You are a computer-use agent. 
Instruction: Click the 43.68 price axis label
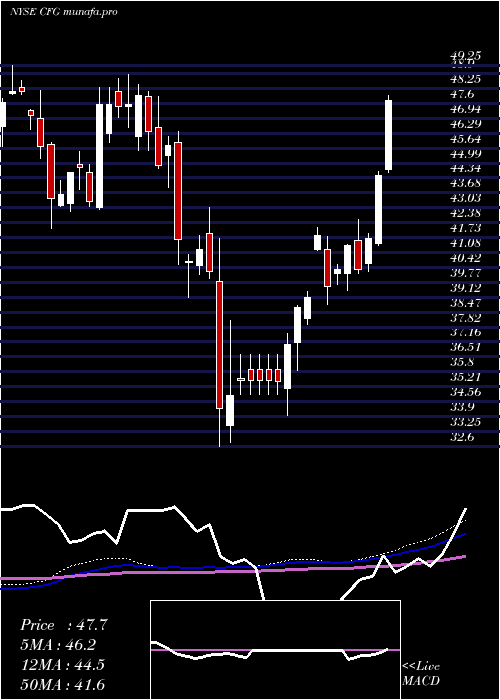pos(466,183)
